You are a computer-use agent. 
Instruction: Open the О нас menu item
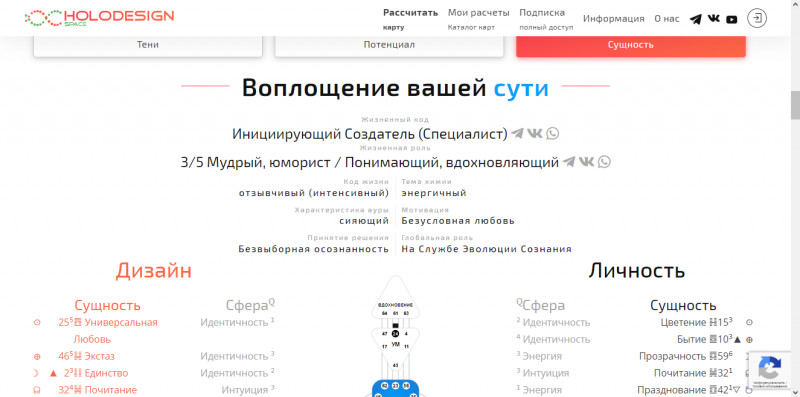click(667, 19)
